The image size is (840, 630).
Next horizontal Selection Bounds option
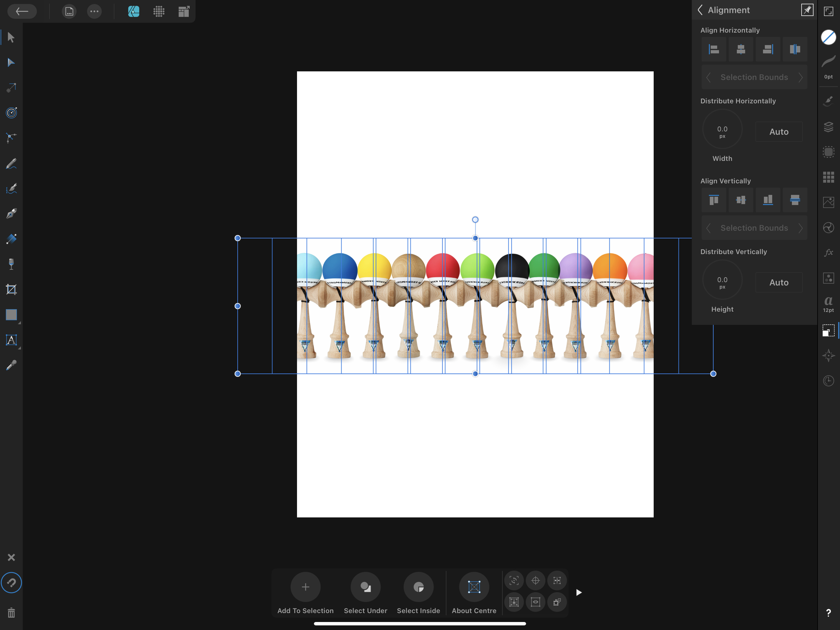[x=800, y=78]
